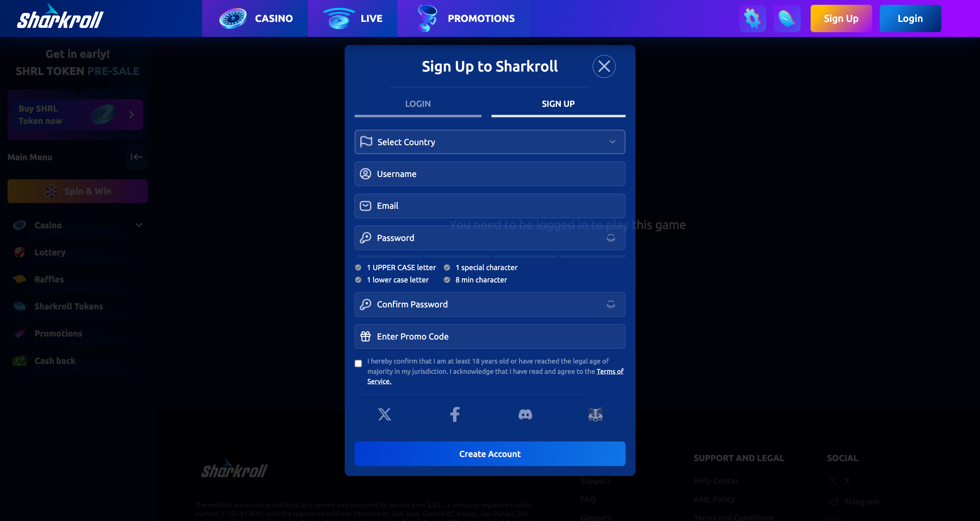This screenshot has width=980, height=521.
Task: Sign up with X (Twitter) icon
Action: (384, 414)
